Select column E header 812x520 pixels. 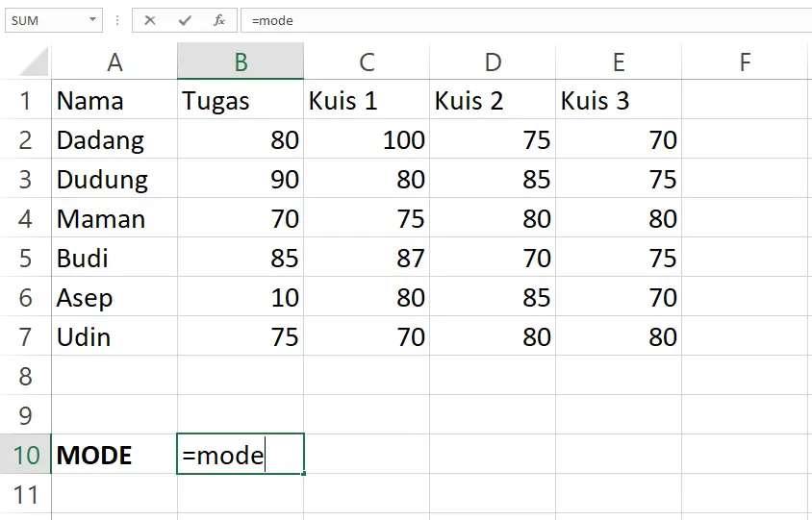pos(619,62)
